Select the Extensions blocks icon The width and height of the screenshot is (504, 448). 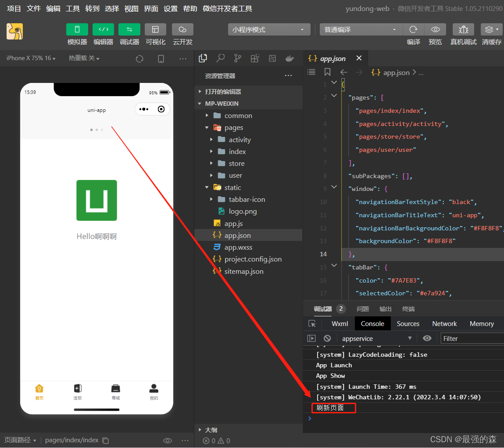click(255, 58)
